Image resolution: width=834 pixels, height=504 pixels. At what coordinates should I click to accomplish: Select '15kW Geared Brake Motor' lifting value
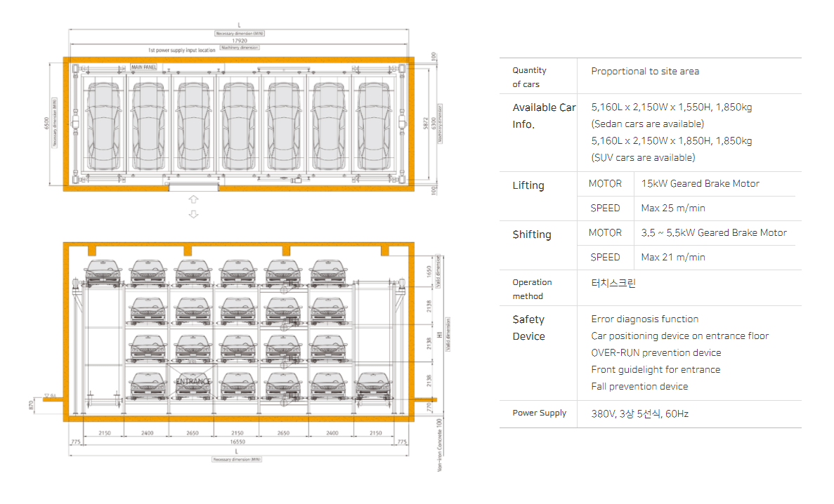(700, 183)
